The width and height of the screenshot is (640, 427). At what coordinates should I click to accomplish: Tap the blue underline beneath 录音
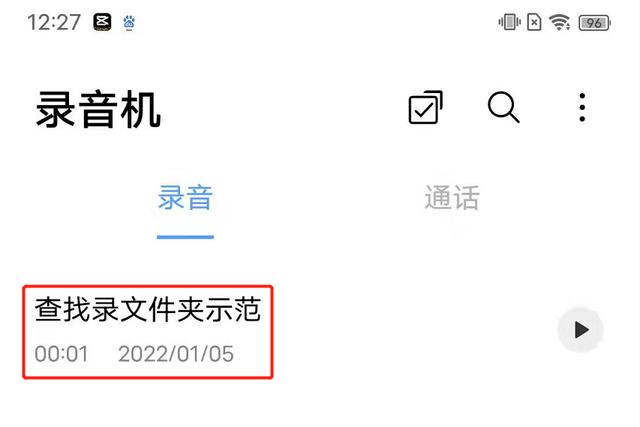[x=185, y=237]
